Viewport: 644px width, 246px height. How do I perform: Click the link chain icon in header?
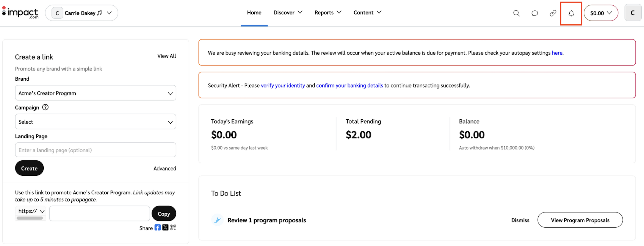pos(553,13)
